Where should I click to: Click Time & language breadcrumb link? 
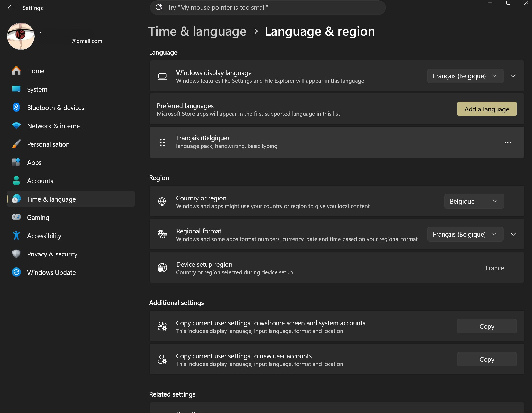pyautogui.click(x=197, y=31)
